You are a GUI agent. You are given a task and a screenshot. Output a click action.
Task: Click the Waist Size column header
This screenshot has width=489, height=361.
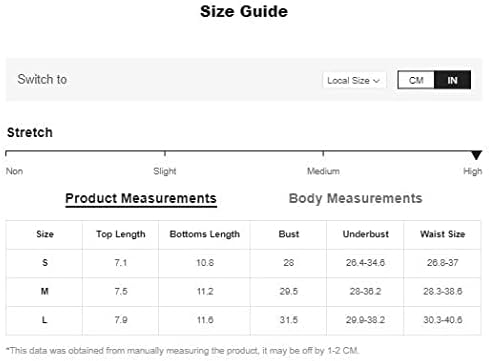click(442, 234)
